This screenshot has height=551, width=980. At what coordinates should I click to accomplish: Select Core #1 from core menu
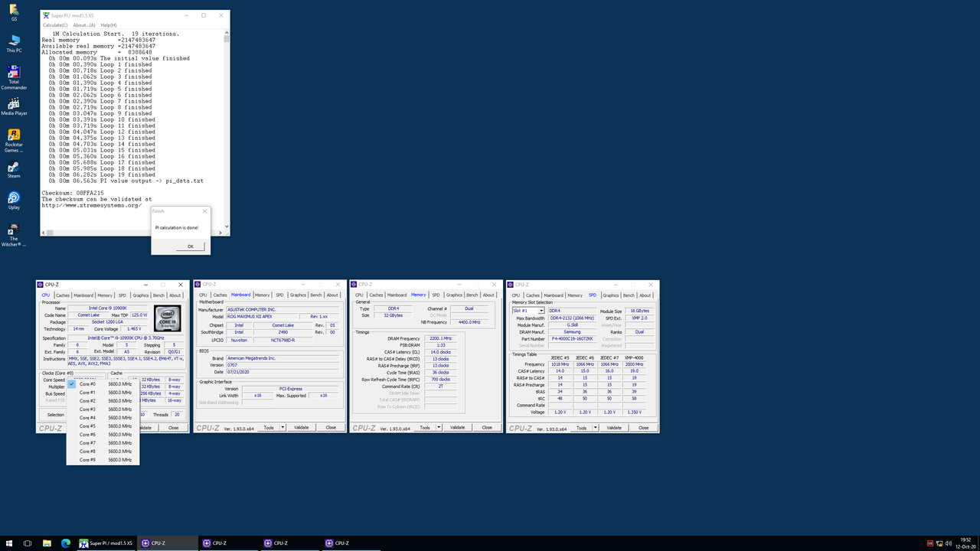point(103,393)
